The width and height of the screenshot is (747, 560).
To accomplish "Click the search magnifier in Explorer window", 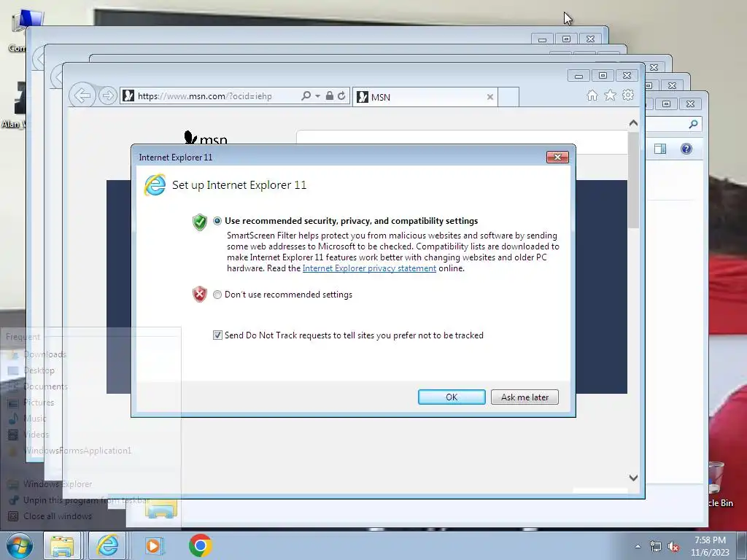I will [693, 124].
